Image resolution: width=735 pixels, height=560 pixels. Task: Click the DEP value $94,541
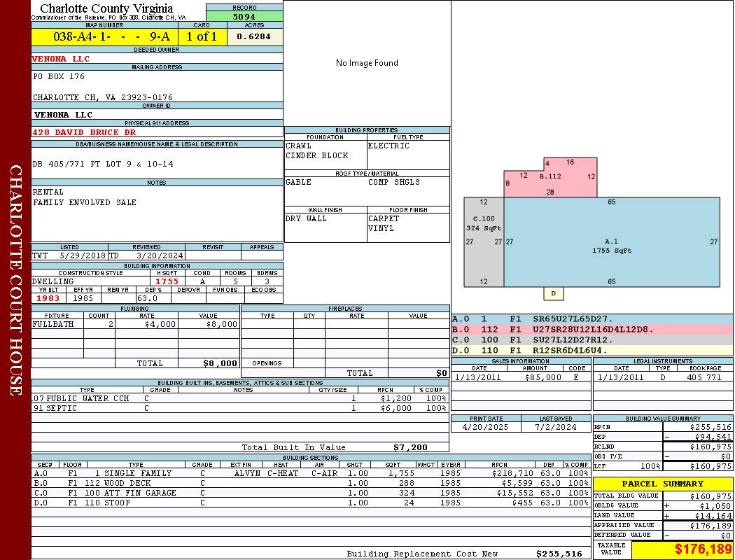(x=713, y=437)
